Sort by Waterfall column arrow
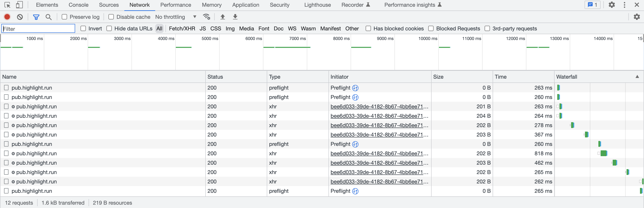 [x=637, y=77]
